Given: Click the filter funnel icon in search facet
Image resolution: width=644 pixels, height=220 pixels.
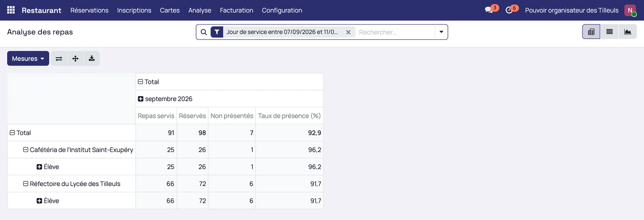Looking at the screenshot, I should [x=217, y=32].
